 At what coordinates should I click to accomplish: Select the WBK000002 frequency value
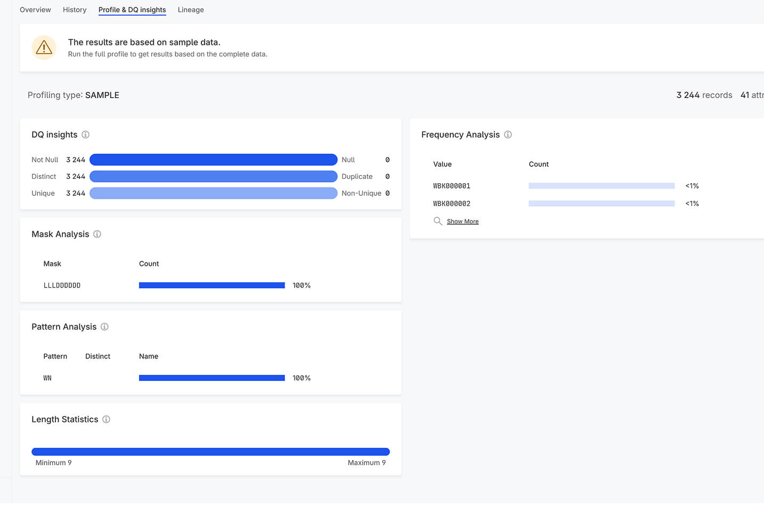click(452, 203)
